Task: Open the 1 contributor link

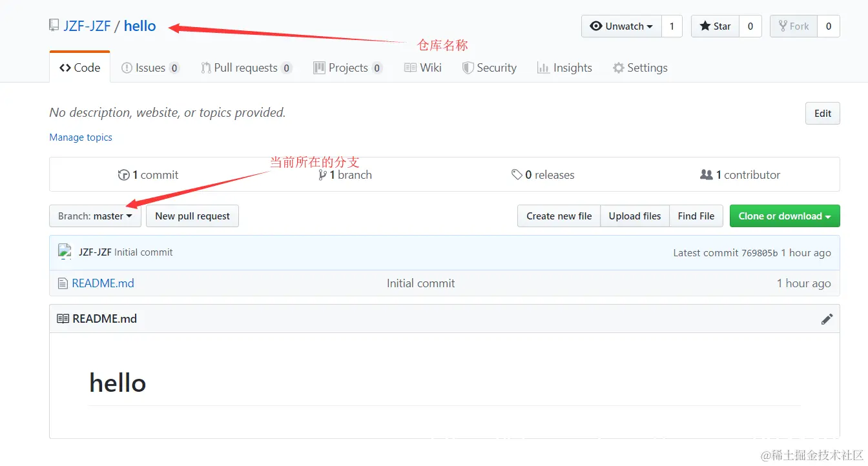Action: pos(740,175)
